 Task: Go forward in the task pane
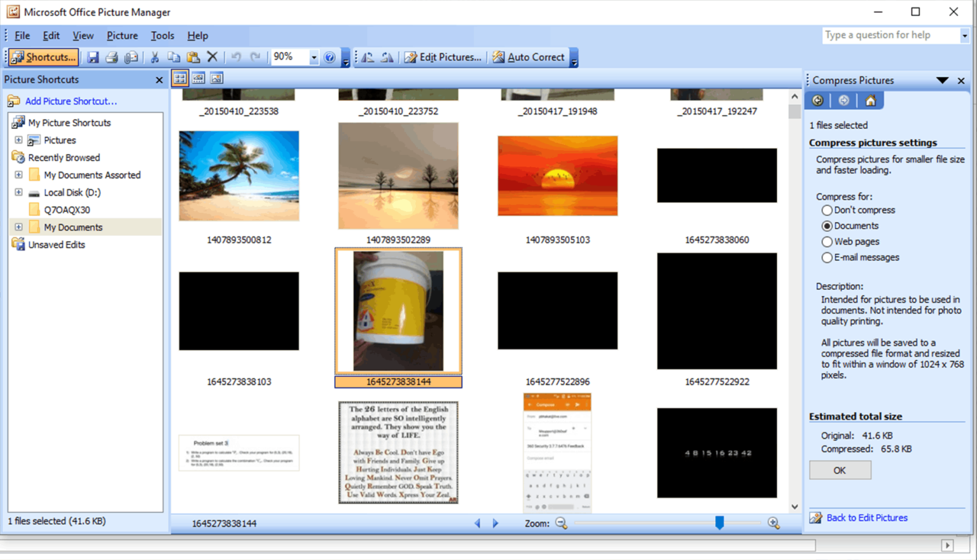[x=844, y=100]
